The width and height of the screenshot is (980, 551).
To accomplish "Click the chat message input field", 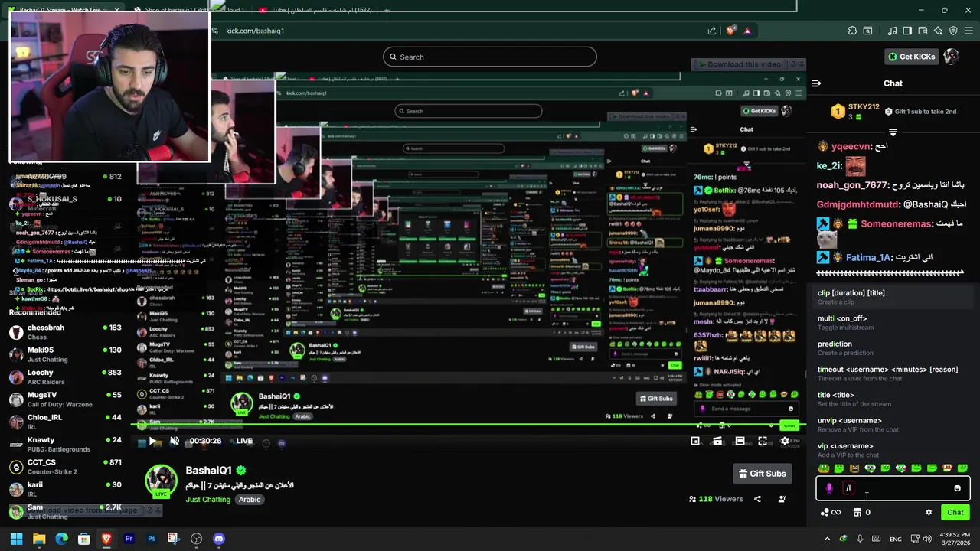I will pos(893,487).
